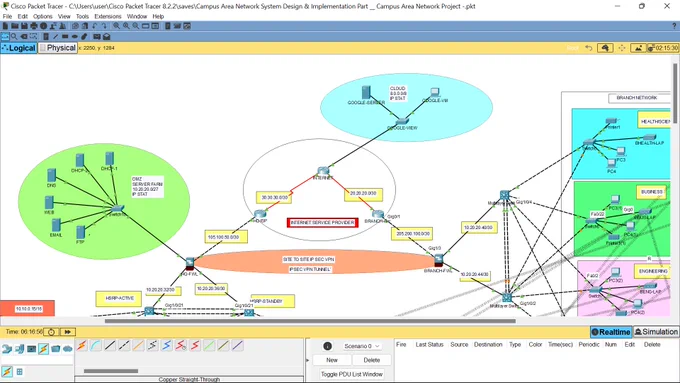
Task: Select the Draw Ellipse tool
Action: (75, 36)
